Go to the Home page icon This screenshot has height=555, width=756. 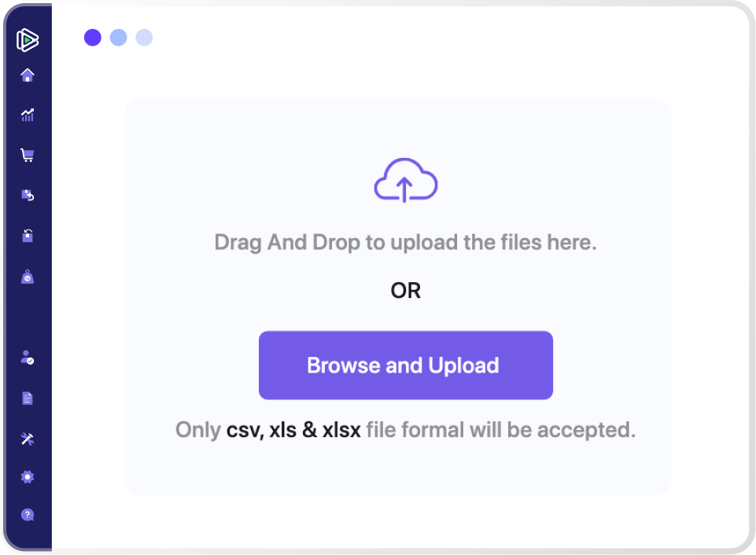coord(28,75)
